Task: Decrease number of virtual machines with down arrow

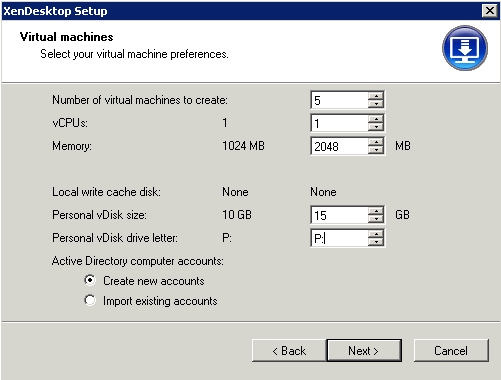Action: 376,104
